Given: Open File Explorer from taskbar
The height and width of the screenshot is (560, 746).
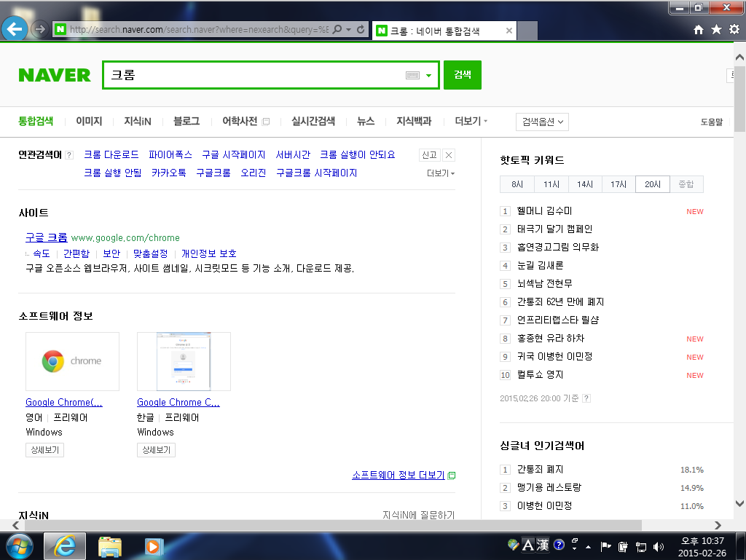Looking at the screenshot, I should (110, 546).
